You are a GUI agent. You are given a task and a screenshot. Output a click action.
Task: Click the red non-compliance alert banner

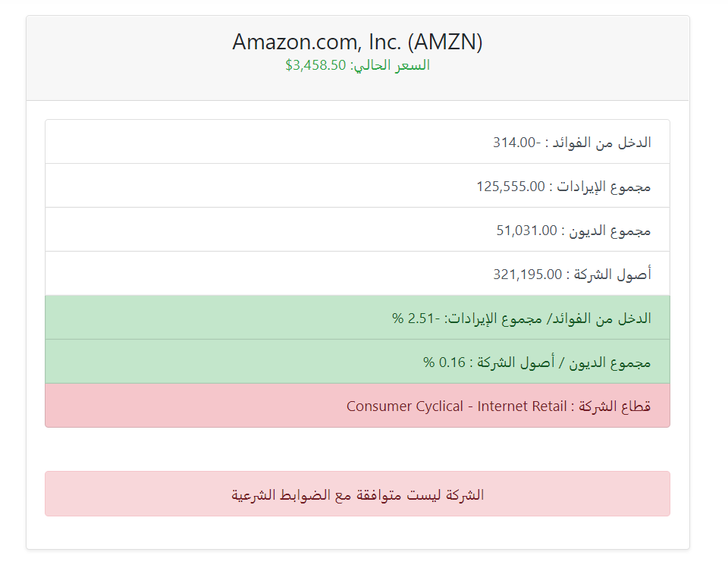pos(357,494)
